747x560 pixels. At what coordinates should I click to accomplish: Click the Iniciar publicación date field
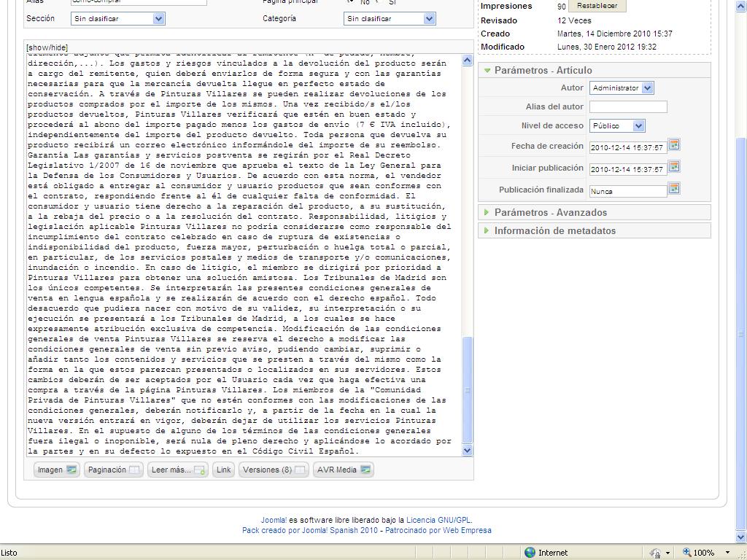pyautogui.click(x=628, y=169)
